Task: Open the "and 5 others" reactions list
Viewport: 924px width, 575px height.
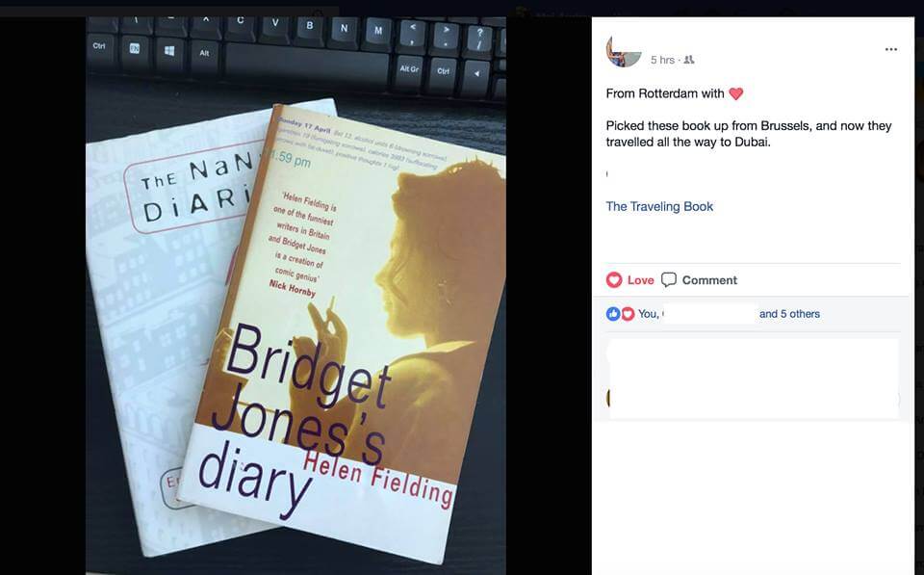Action: 789,314
